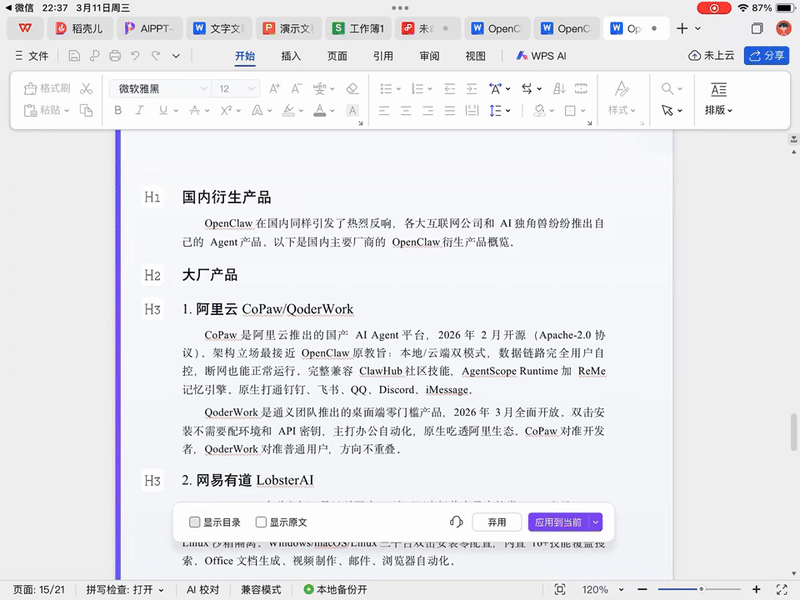Toggle 本地备份开 status

point(335,589)
